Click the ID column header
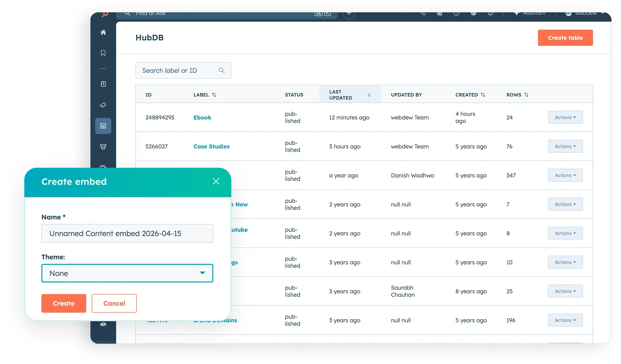This screenshot has height=364, width=621. pyautogui.click(x=148, y=95)
